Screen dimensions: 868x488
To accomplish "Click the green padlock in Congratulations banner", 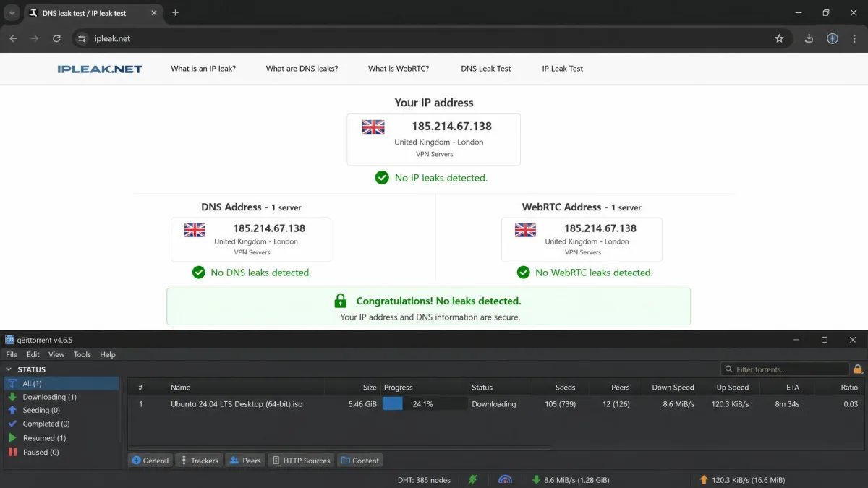I will pyautogui.click(x=341, y=301).
